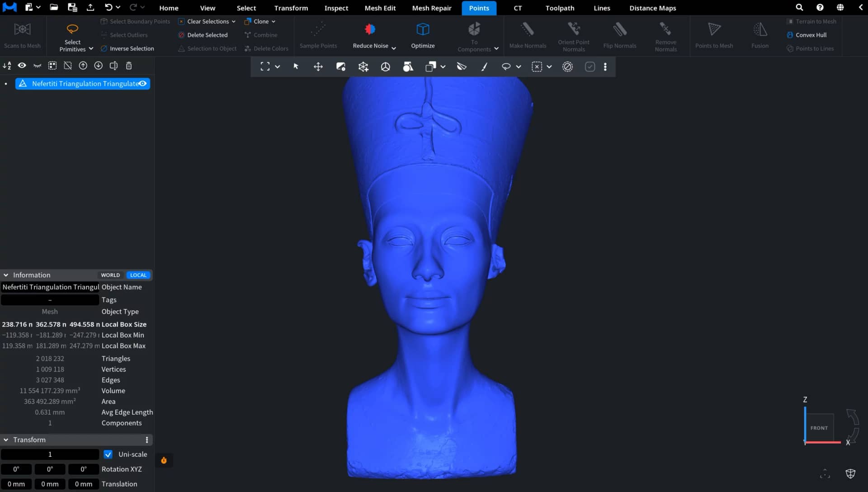Click the FRONT face of the view cube

click(819, 427)
